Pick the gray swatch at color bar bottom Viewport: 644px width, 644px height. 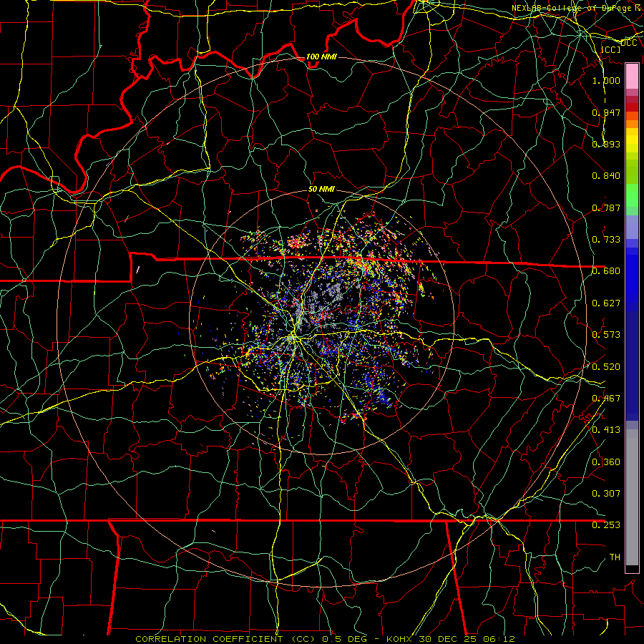pyautogui.click(x=632, y=497)
